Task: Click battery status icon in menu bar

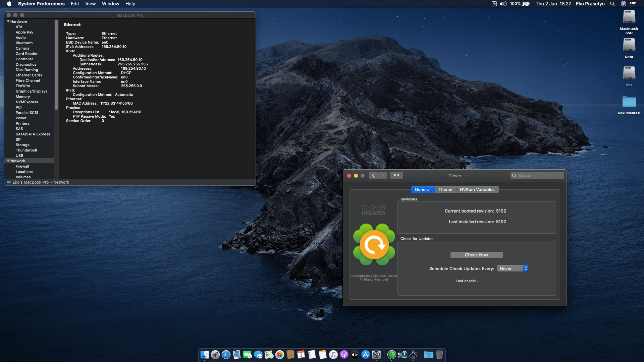Action: click(x=526, y=4)
